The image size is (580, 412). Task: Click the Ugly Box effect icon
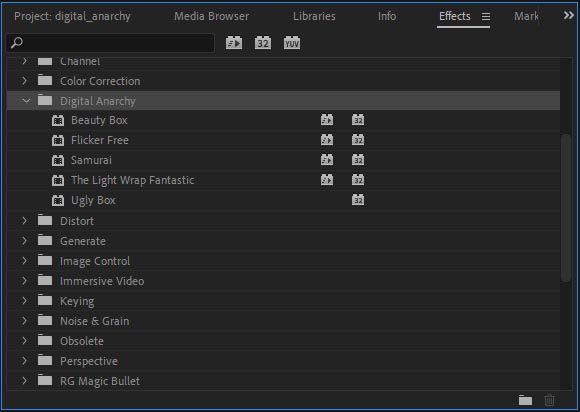tap(58, 200)
